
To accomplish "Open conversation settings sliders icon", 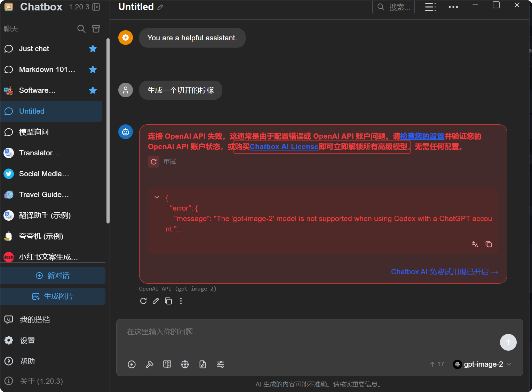I will pos(220,364).
